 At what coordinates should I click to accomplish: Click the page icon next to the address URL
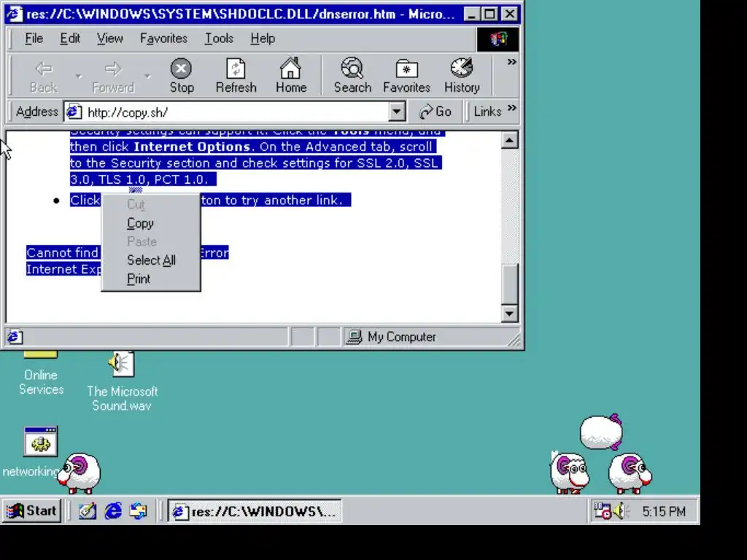pos(74,112)
